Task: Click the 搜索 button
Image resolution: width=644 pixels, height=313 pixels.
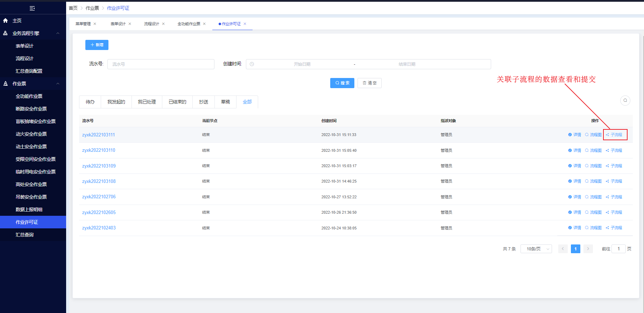Action: [x=342, y=83]
